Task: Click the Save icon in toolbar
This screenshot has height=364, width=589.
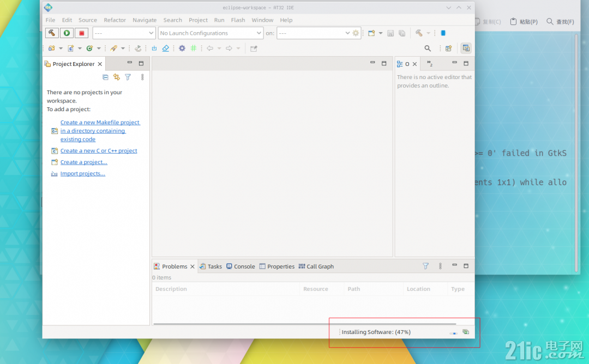Action: pos(390,33)
